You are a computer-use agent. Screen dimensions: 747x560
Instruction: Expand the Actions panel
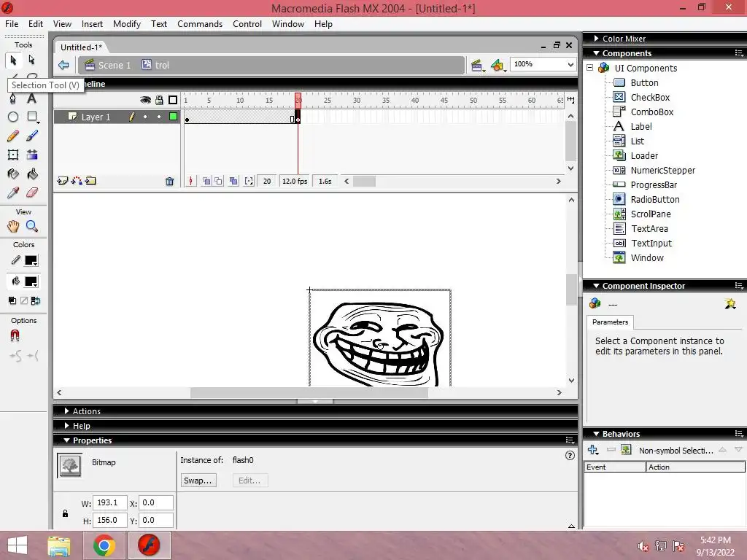[66, 411]
